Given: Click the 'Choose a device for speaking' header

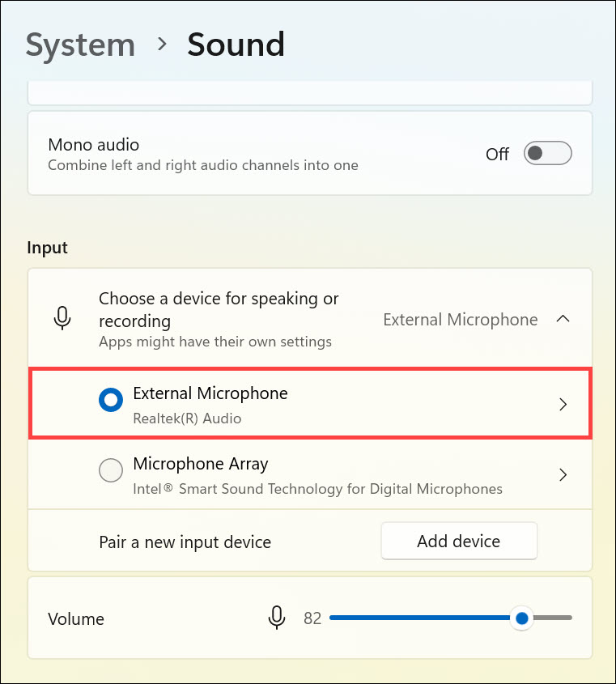Looking at the screenshot, I should tap(219, 309).
